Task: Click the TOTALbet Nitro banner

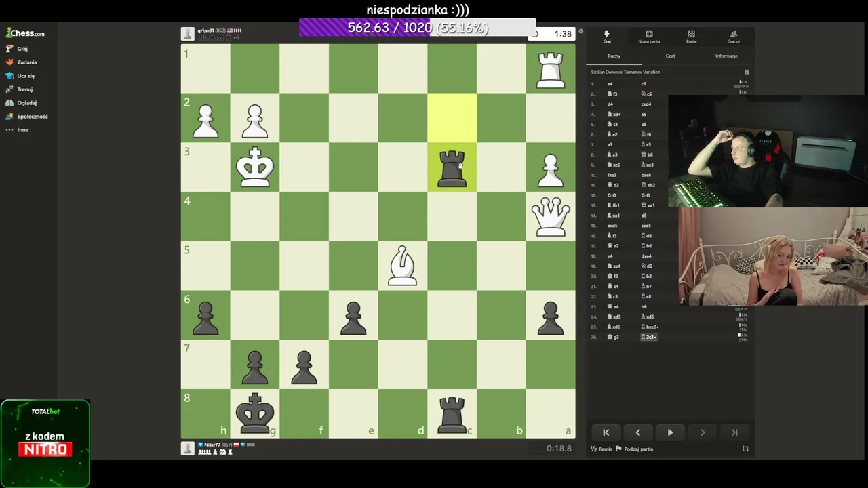Action: pyautogui.click(x=45, y=443)
